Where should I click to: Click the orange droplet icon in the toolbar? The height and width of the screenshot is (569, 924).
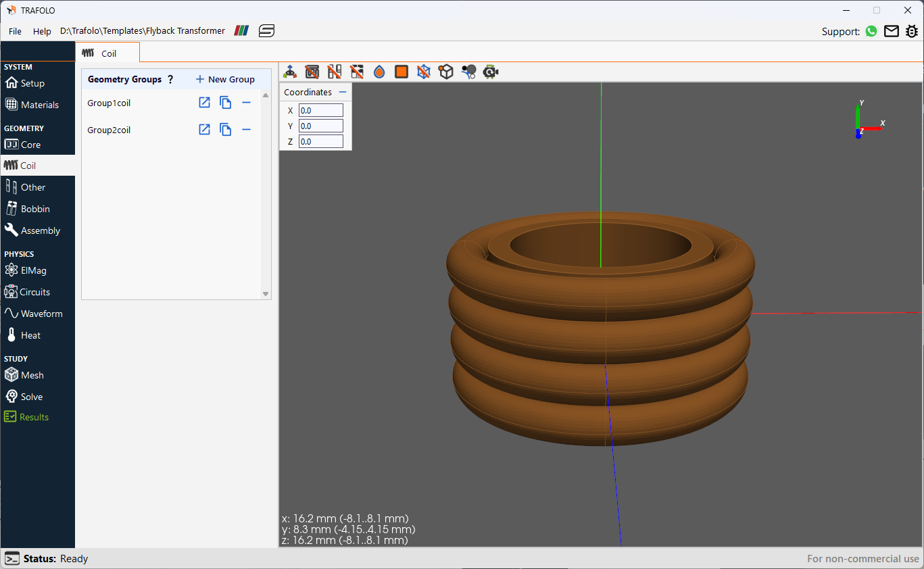point(379,71)
